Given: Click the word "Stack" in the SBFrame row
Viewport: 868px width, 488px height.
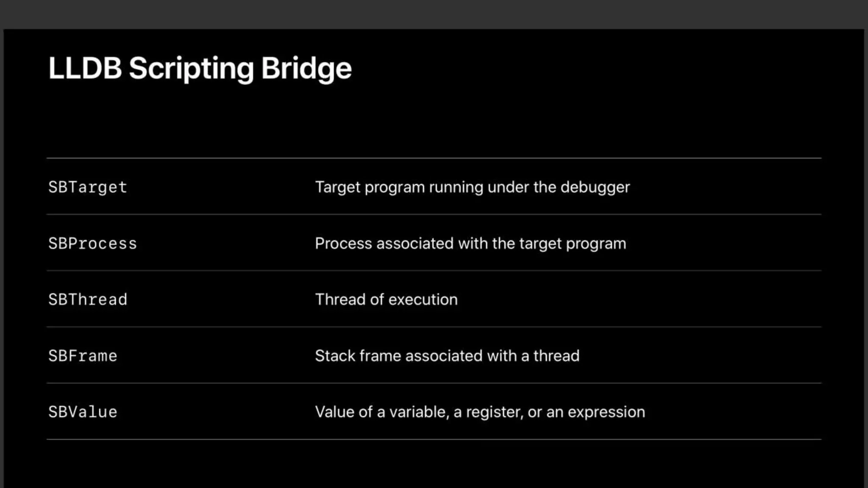Looking at the screenshot, I should [335, 356].
